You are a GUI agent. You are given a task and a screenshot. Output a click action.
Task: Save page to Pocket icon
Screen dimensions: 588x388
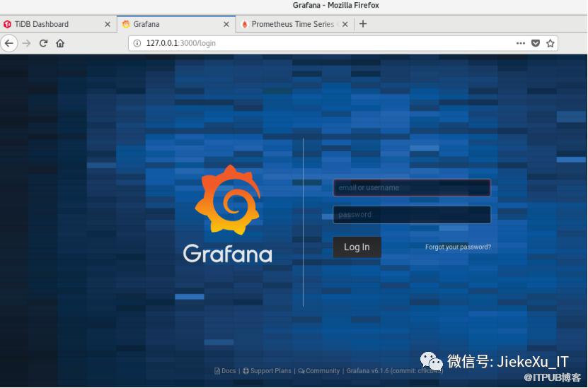pos(536,43)
